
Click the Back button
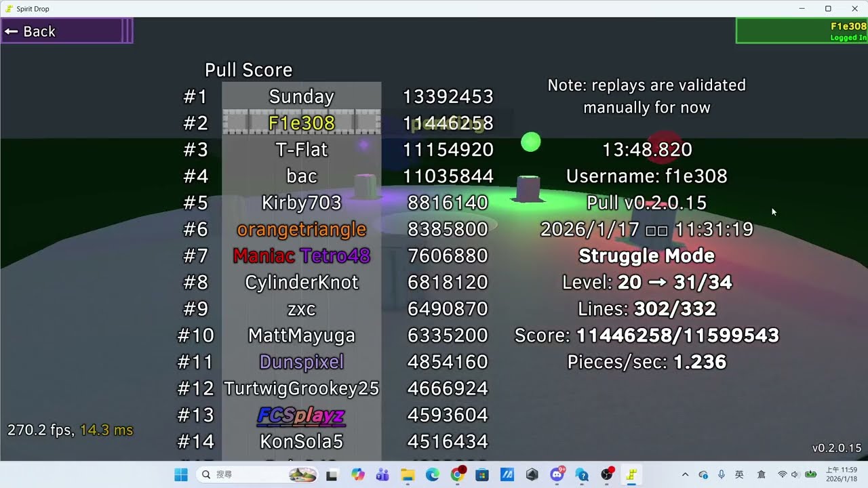[66, 31]
